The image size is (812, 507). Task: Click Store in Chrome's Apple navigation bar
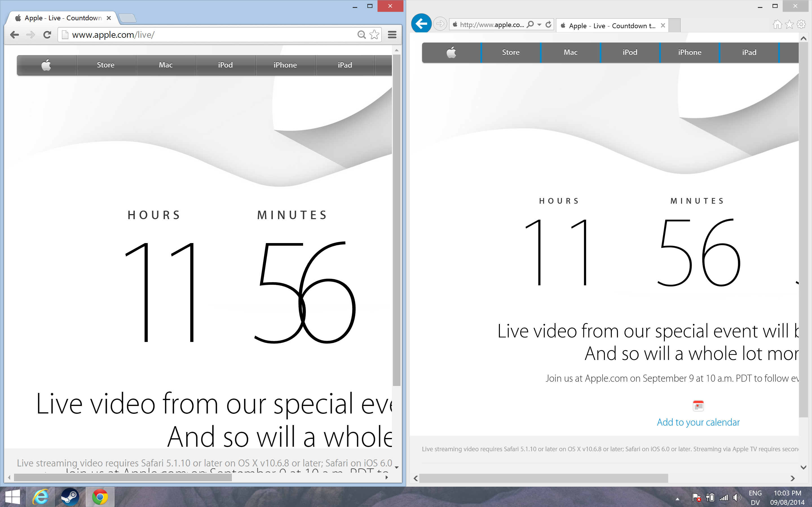click(x=106, y=65)
